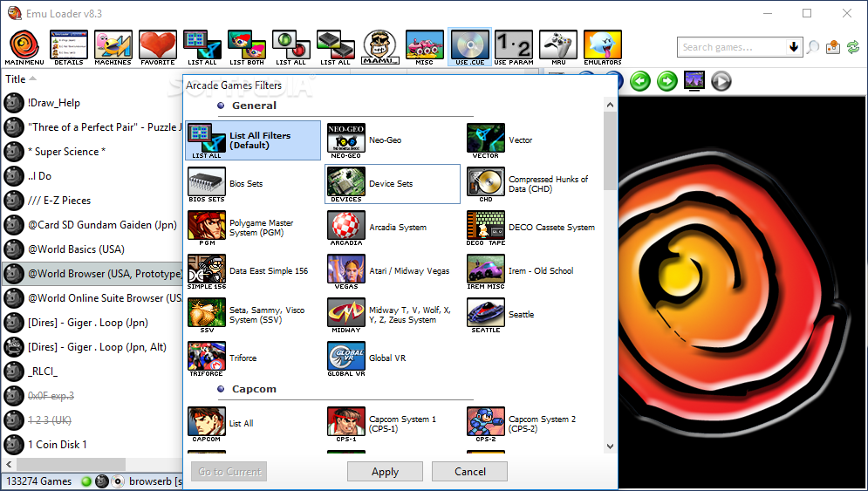Select Midway T, V, Wolf, X filter
The width and height of the screenshot is (868, 491).
[x=392, y=315]
